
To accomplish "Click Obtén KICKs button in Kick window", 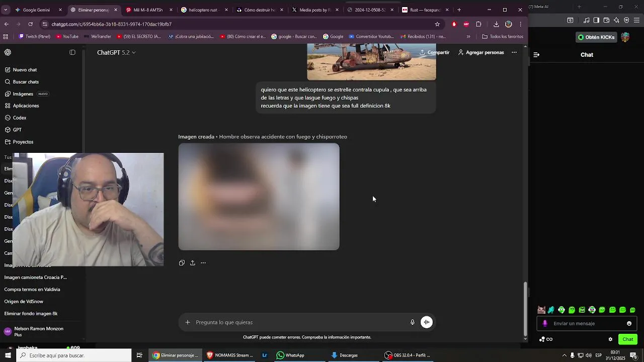I will pos(596,37).
